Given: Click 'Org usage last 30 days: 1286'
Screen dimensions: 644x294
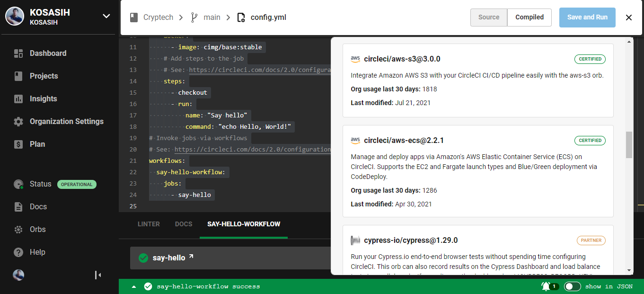Looking at the screenshot, I should (x=394, y=190).
